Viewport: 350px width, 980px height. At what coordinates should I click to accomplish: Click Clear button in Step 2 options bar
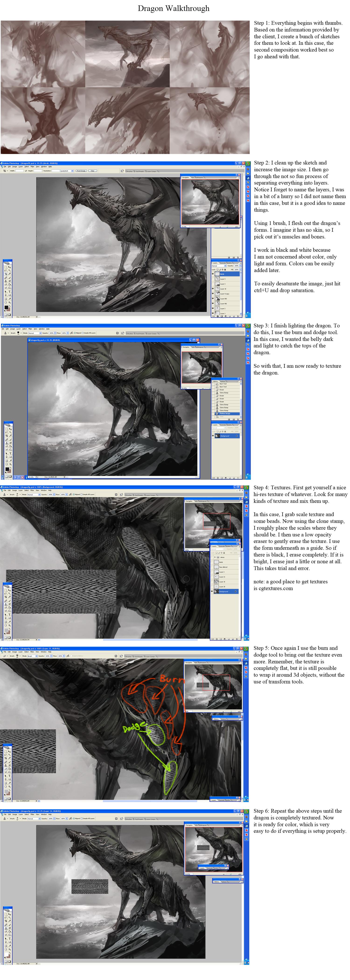[x=92, y=171]
